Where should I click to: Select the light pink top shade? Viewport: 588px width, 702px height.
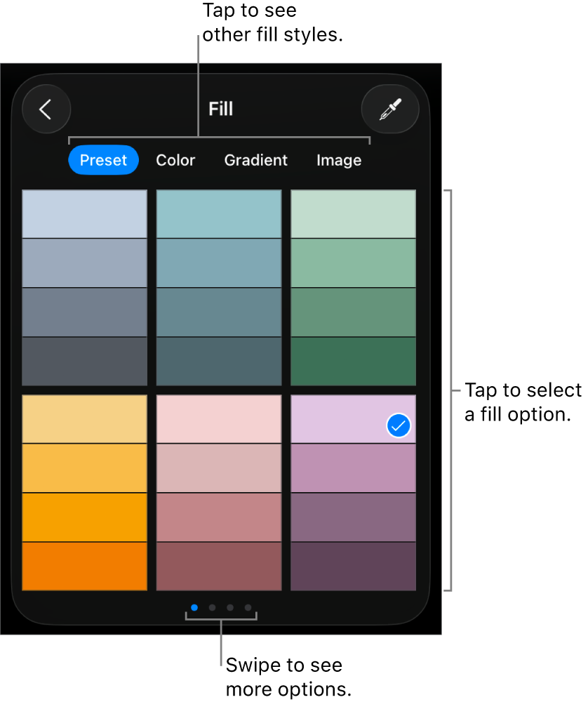(x=218, y=419)
